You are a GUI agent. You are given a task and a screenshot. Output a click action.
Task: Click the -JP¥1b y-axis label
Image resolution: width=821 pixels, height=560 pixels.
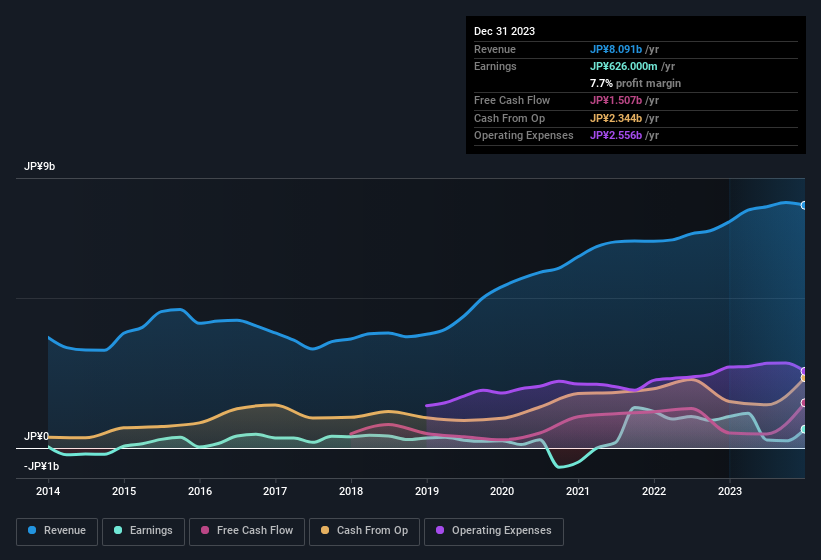tap(41, 466)
